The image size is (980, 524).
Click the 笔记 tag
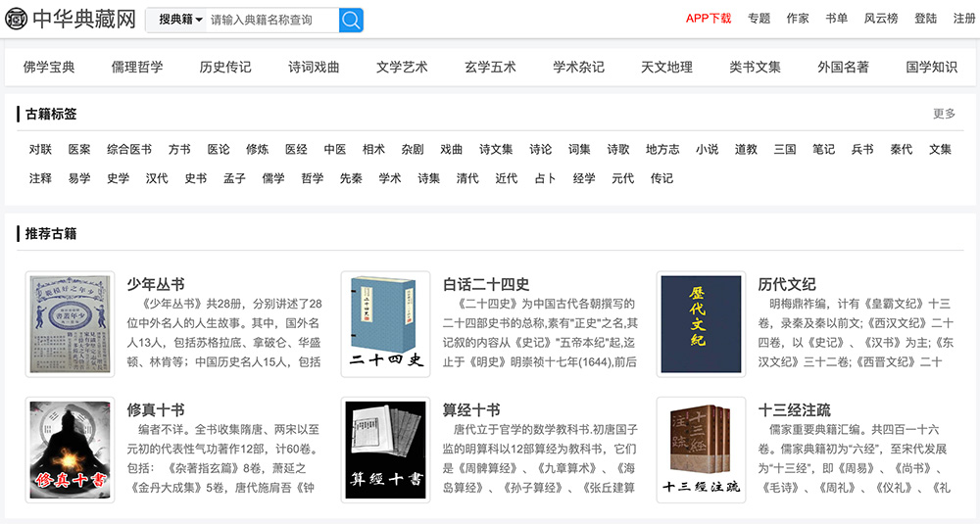pos(824,149)
